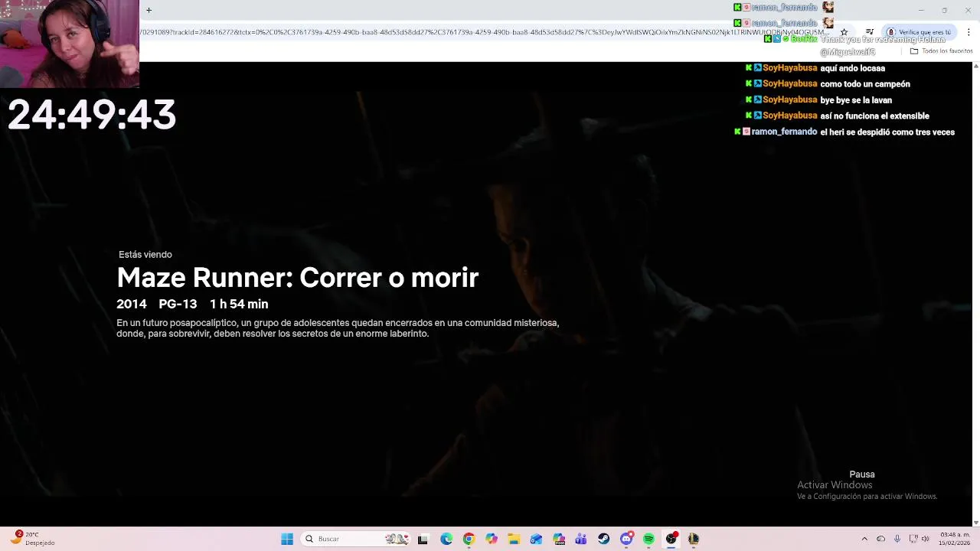The width and height of the screenshot is (980, 551).
Task: Click the taskbar Buscar search box
Action: 356,539
